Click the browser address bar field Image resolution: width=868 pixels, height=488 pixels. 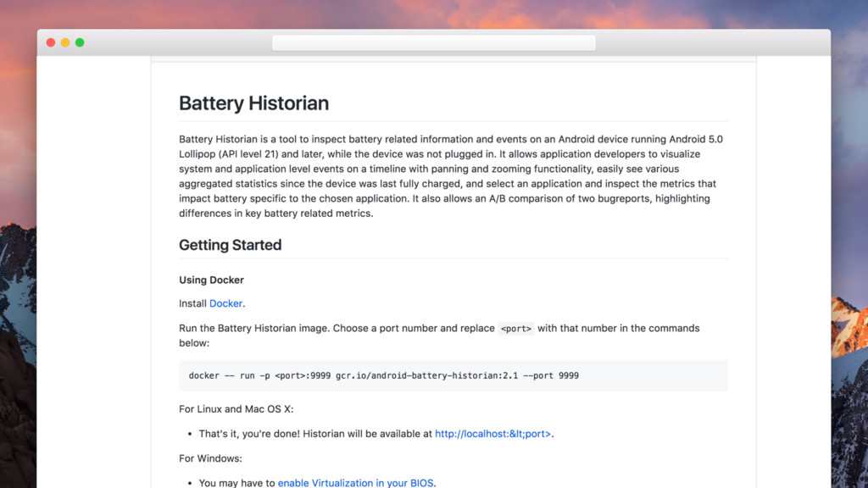433,42
